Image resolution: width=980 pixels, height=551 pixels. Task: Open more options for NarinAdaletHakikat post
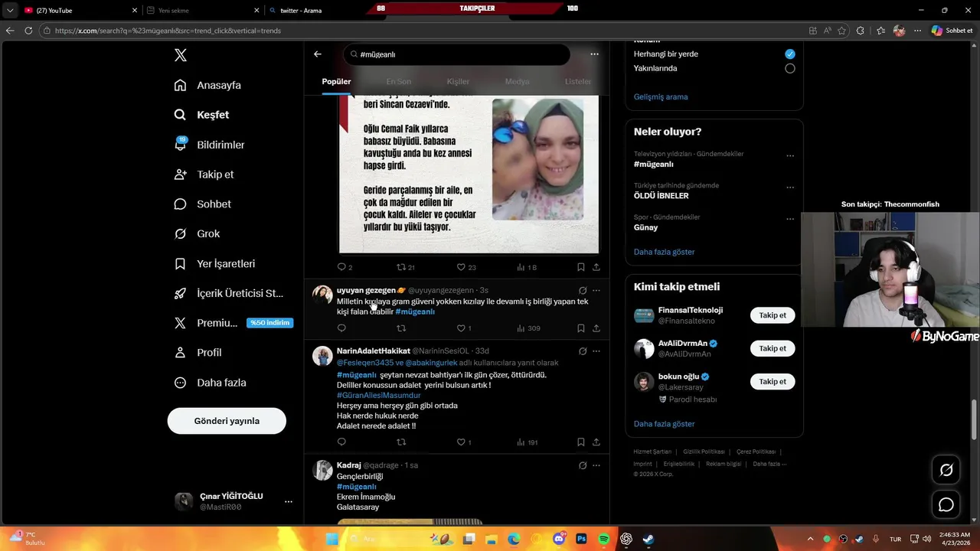click(x=596, y=351)
